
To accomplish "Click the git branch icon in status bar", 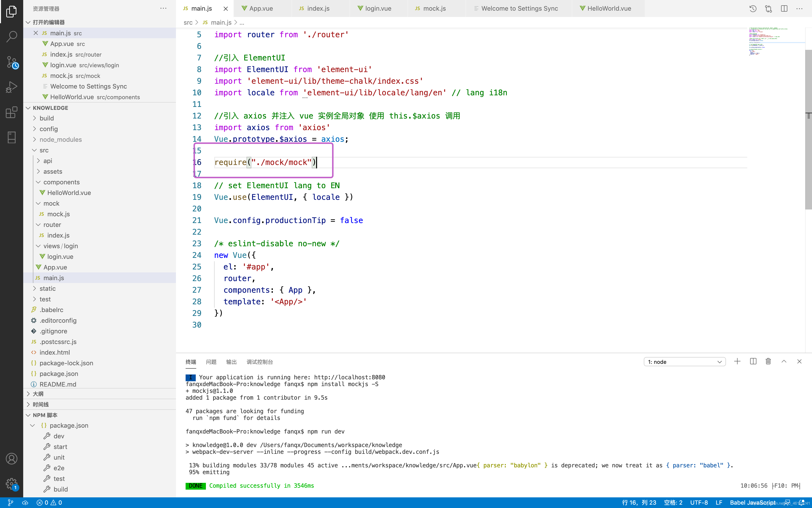I will click(x=10, y=503).
